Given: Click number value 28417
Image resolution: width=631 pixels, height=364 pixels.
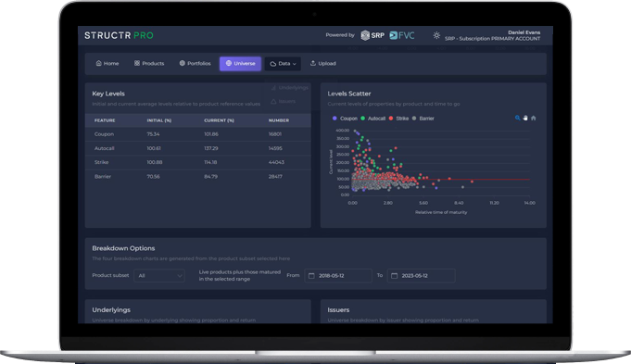Looking at the screenshot, I should pos(275,177).
